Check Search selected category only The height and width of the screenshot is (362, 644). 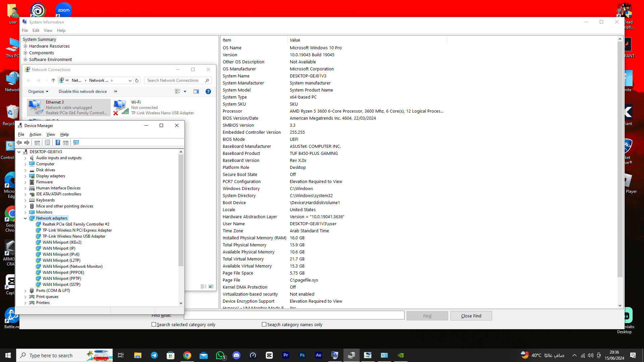[x=154, y=324]
